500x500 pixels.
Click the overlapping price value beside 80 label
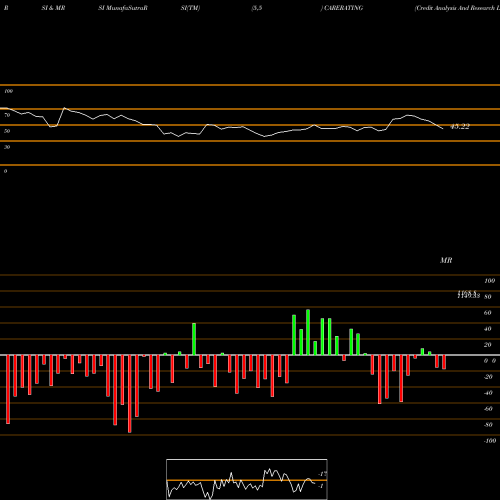click(469, 295)
